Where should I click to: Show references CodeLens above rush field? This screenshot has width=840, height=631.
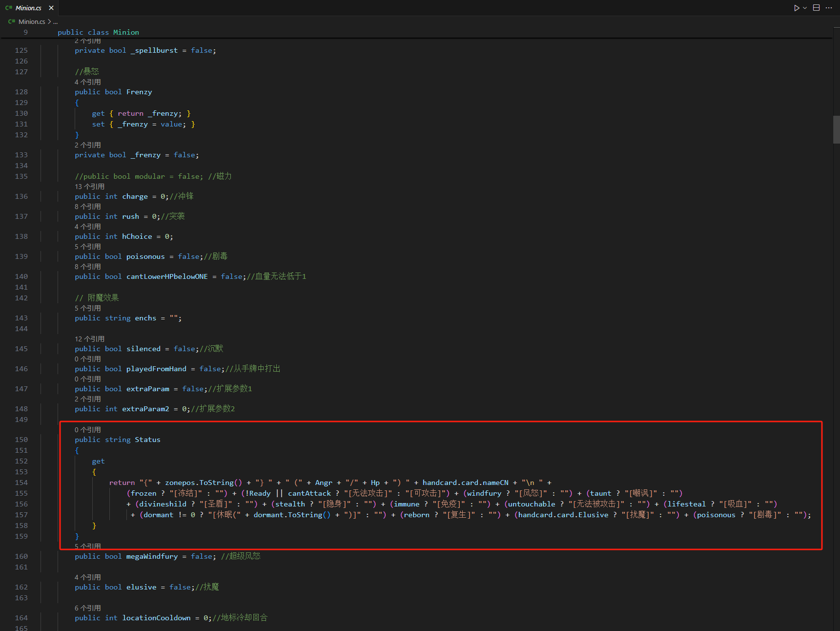[x=88, y=207]
